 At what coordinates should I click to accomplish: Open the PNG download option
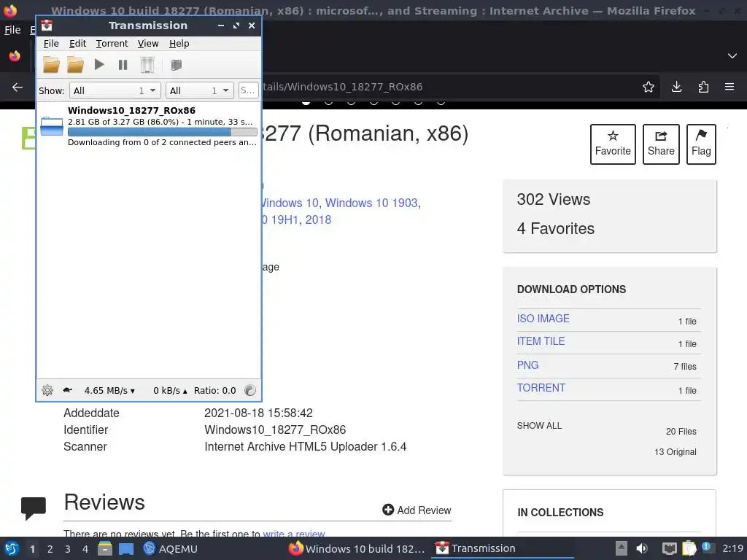pos(528,365)
